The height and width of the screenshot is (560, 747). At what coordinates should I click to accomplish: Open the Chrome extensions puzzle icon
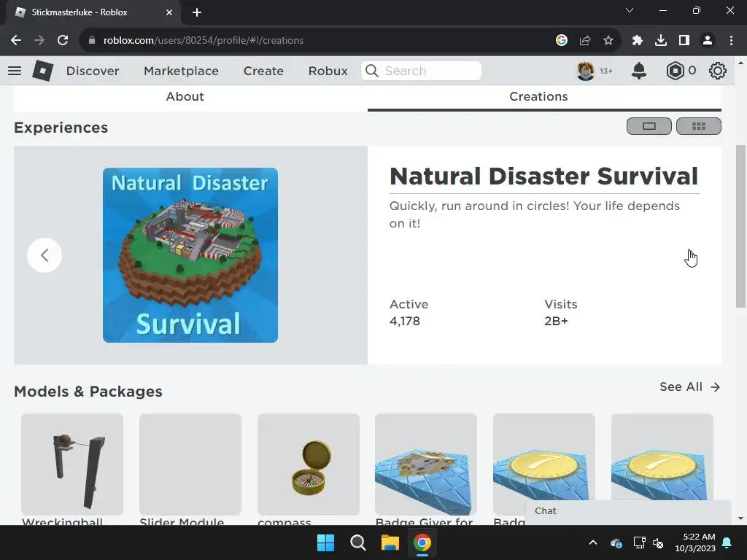[x=637, y=41]
